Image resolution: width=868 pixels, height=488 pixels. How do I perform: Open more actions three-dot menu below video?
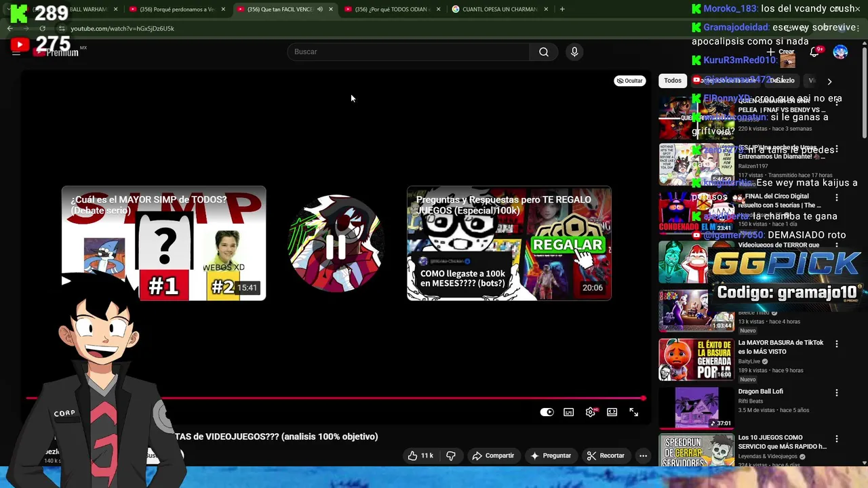[x=643, y=455]
